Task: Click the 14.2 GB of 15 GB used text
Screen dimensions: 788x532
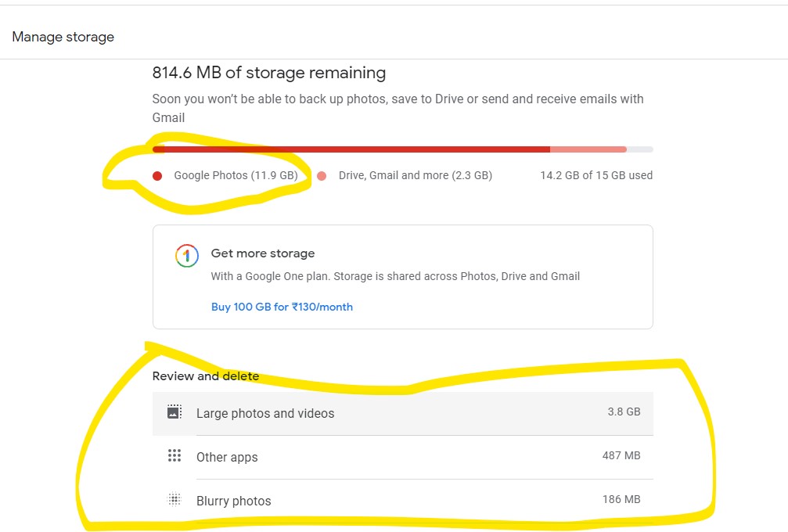Action: (x=596, y=175)
